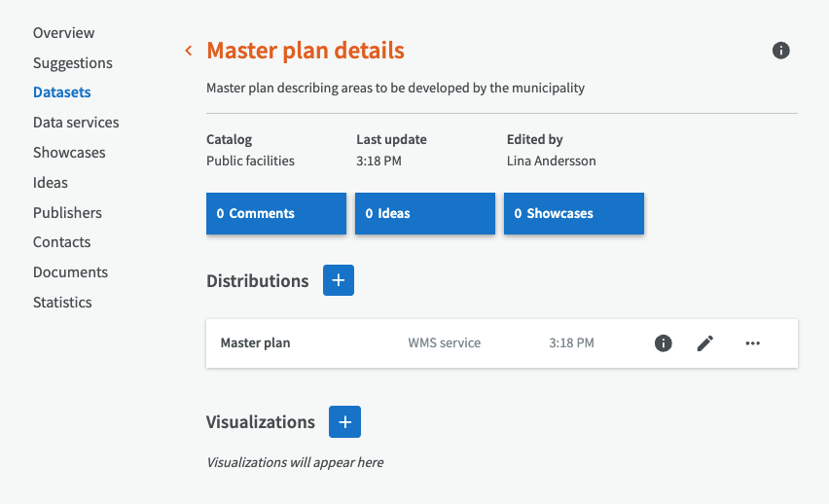Open the Suggestions section
Image resolution: width=829 pixels, height=504 pixels.
click(73, 63)
